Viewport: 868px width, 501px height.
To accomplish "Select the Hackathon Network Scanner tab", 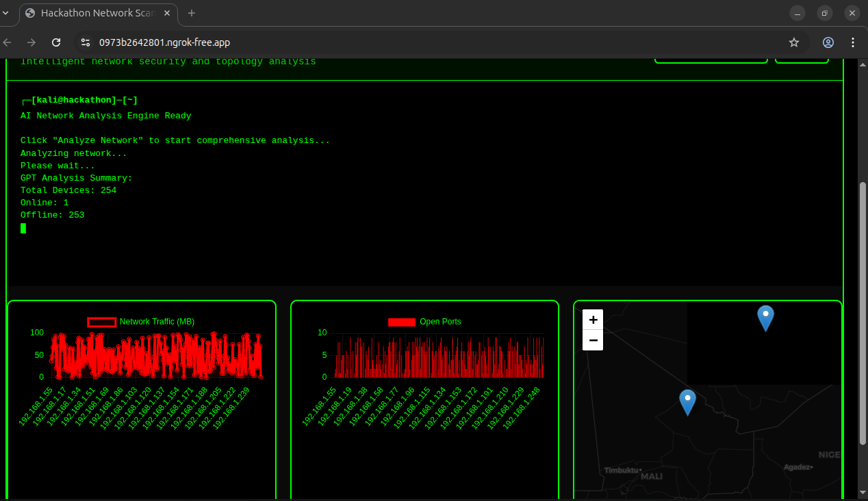I will (x=97, y=13).
